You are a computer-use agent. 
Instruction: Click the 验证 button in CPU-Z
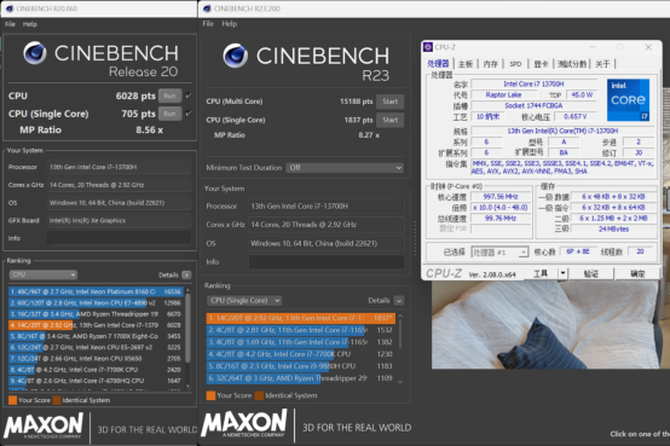(x=591, y=273)
